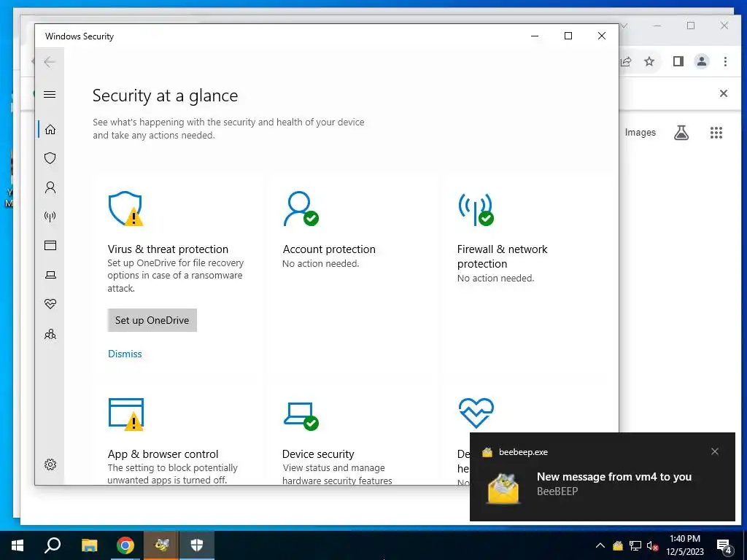747x560 pixels.
Task: Open Firewall & network antenna sidebar icon
Action: 50,217
